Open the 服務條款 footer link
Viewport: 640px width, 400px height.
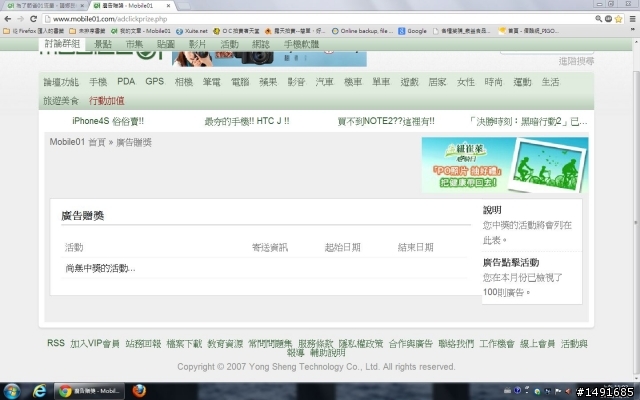pos(315,344)
